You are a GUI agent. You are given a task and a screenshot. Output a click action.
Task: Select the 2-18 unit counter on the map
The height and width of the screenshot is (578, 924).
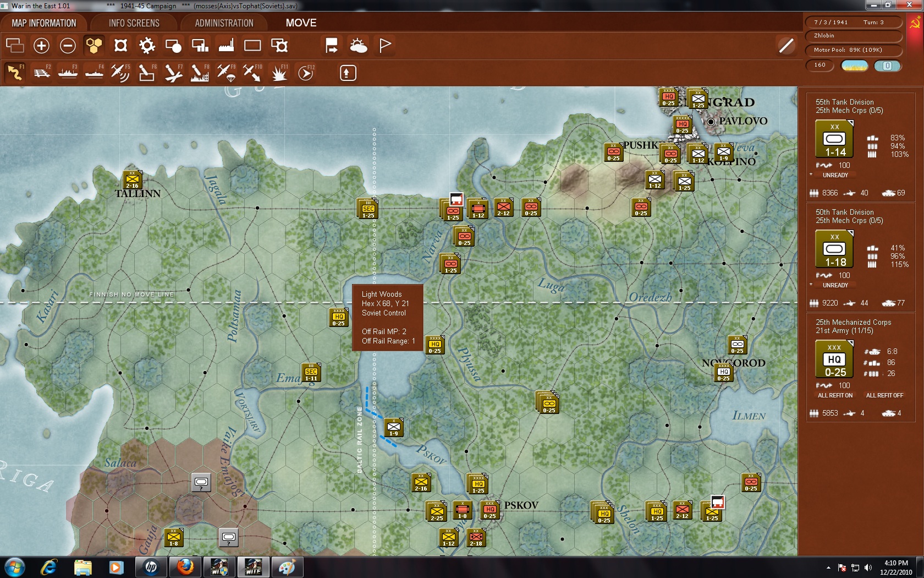pyautogui.click(x=476, y=538)
